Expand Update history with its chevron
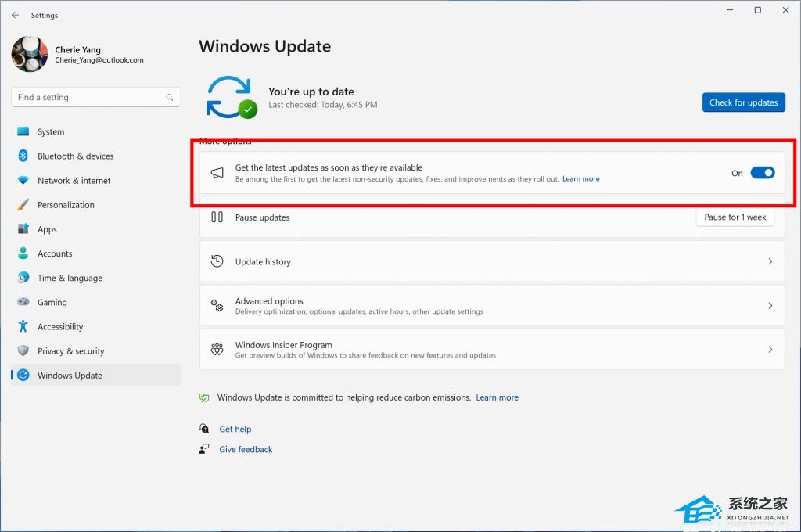Screen dimensions: 801x532 pos(770,261)
